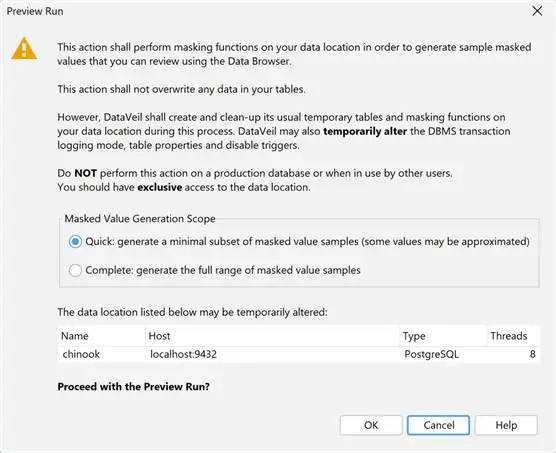Click the Masked Value Generation Scope group label
This screenshot has width=556, height=453.
click(140, 219)
